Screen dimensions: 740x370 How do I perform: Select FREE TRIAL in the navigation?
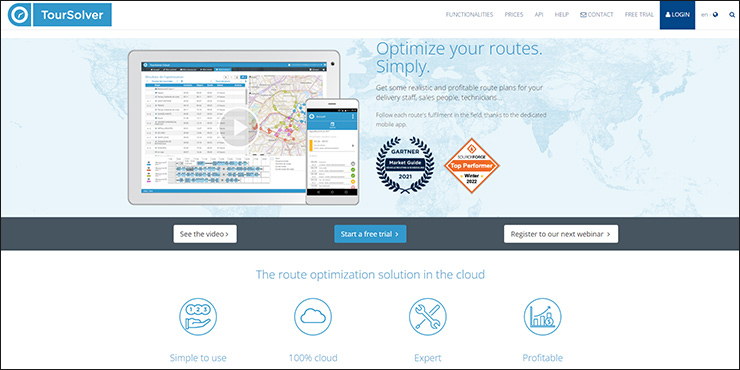click(x=639, y=15)
